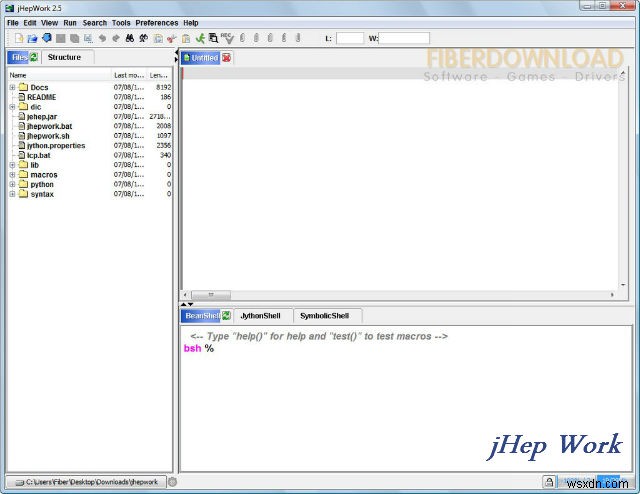Screen dimensions: 640x494
Task: Click the gray save disk icon
Action: tap(61, 38)
